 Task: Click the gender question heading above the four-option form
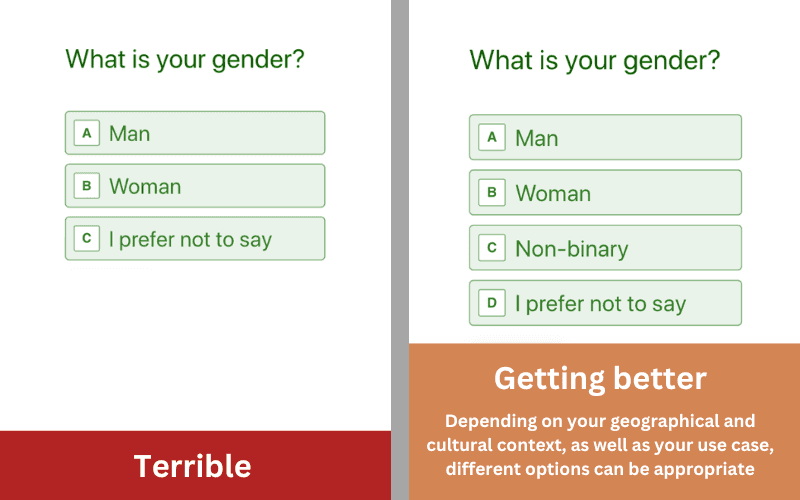pos(594,61)
